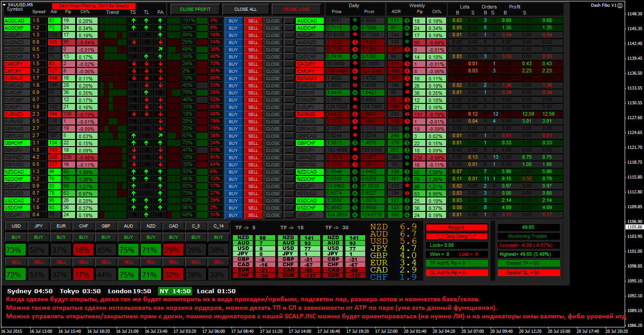Click the PA diagonal arrow in AUDUSD row
This screenshot has height=335, width=644.
161,49
